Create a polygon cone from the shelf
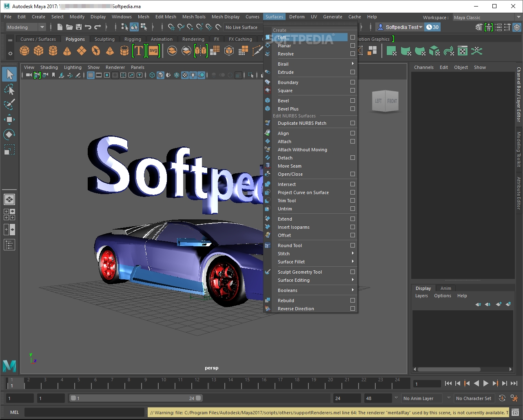This screenshot has width=523, height=420. click(67, 51)
